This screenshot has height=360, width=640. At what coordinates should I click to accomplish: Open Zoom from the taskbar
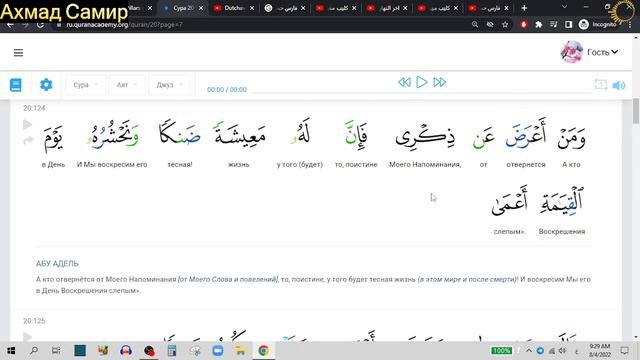tap(218, 351)
